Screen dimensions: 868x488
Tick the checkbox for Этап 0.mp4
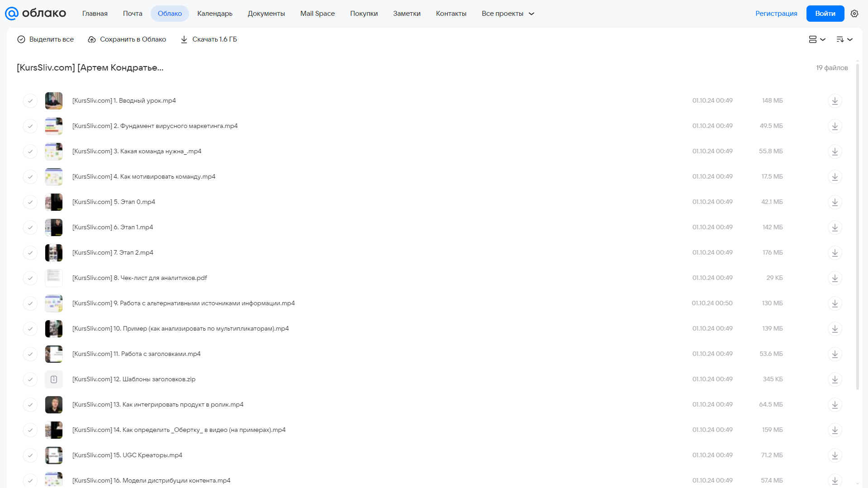click(30, 202)
